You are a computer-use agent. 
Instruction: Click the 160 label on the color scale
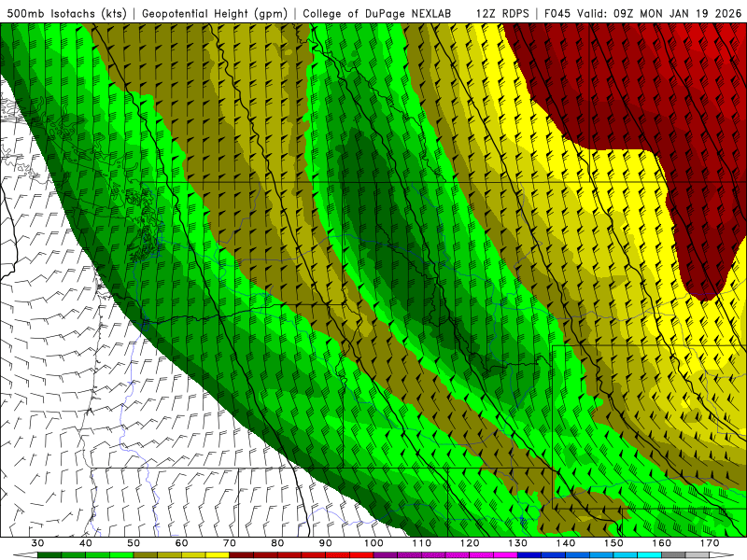662,543
